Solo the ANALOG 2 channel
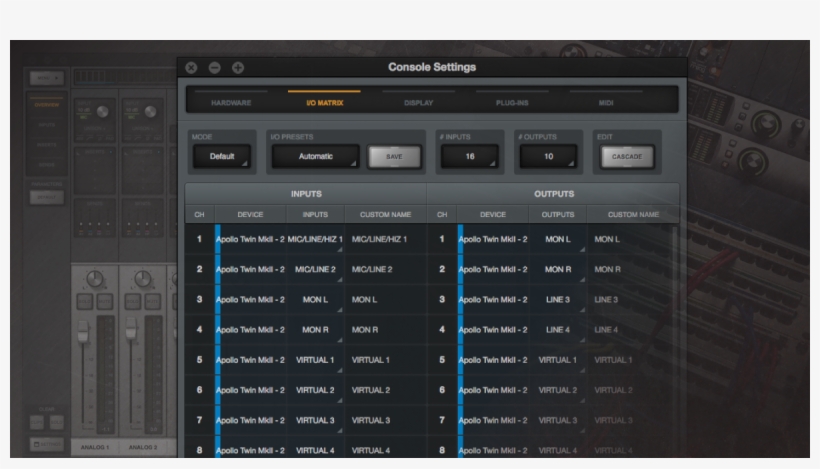This screenshot has height=469, width=820. click(133, 302)
